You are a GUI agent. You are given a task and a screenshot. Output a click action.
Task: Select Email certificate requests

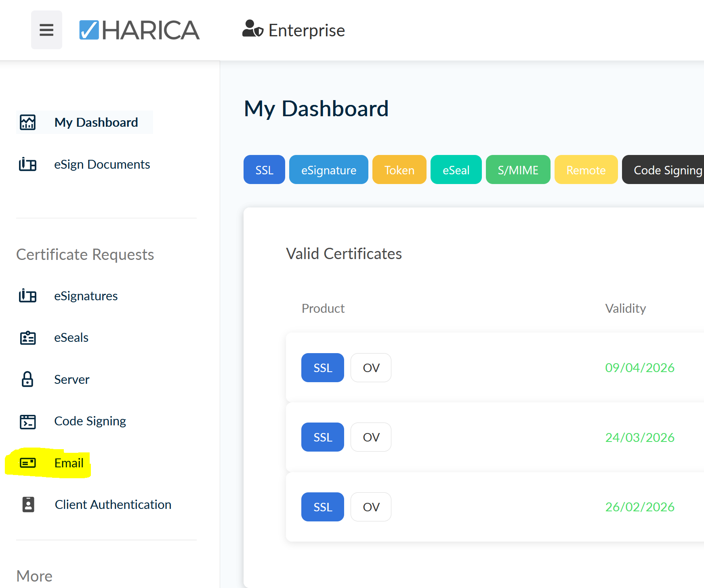tap(69, 463)
